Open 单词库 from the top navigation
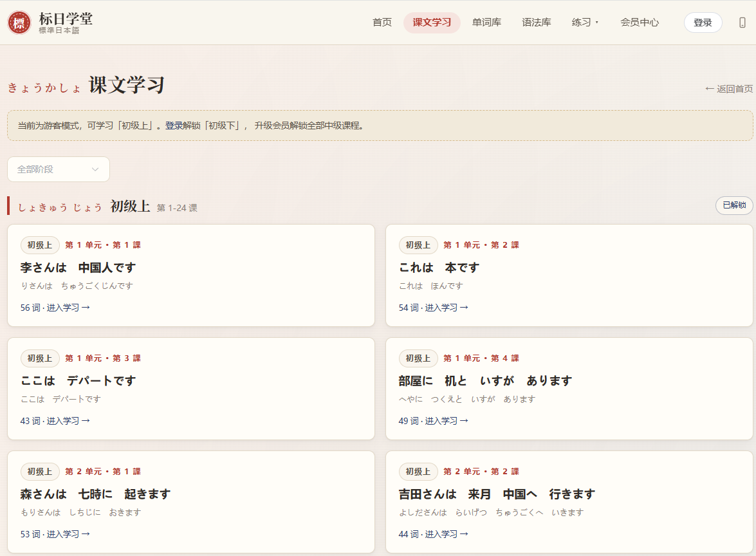 (486, 23)
